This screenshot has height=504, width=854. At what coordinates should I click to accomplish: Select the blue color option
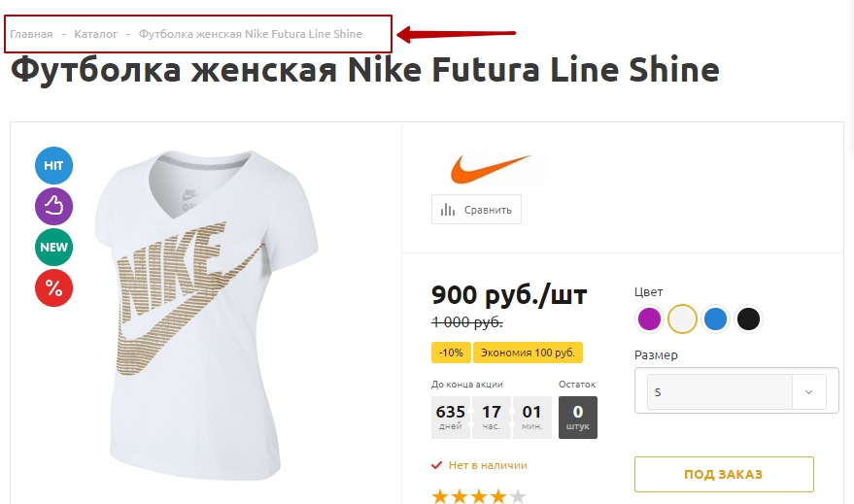point(715,319)
